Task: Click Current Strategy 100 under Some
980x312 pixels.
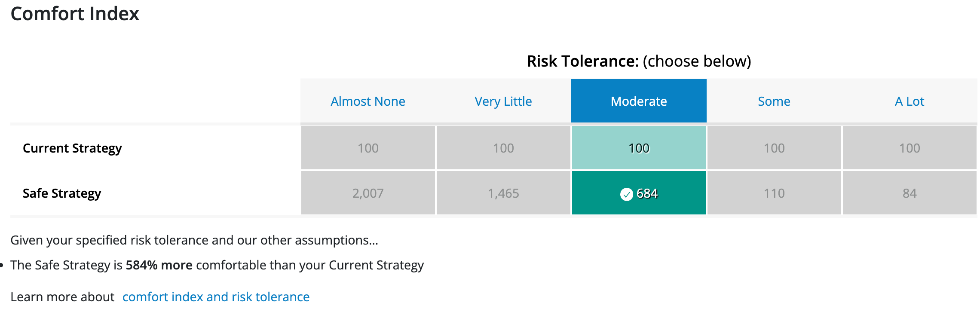Action: coord(774,148)
